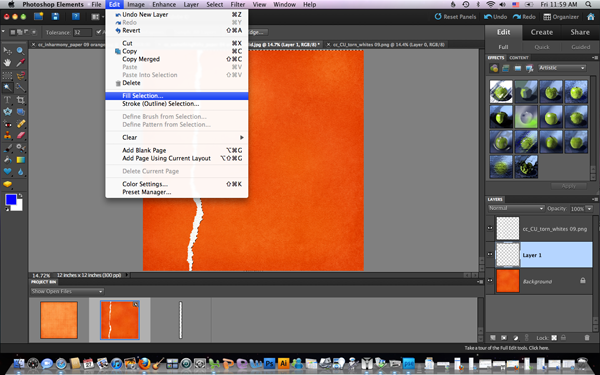Open the Show Open Files dropdown
The image size is (600, 375).
[67, 292]
